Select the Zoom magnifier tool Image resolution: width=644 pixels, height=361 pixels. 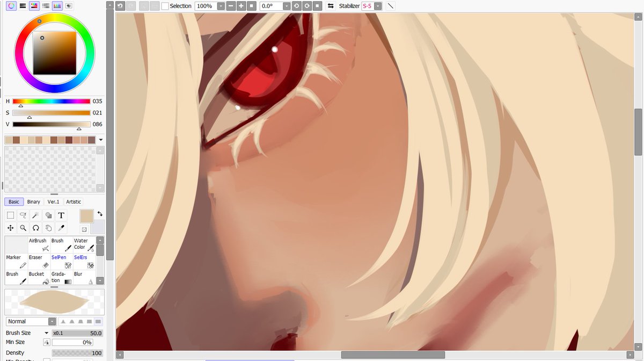click(x=23, y=228)
